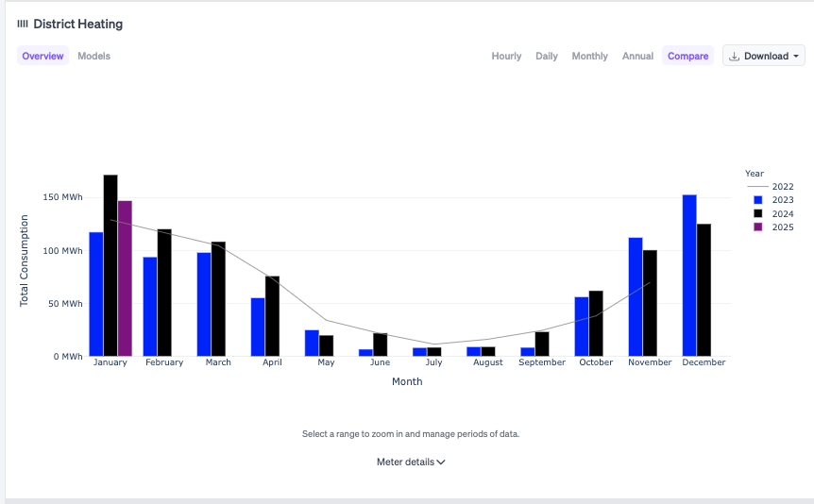Choose the Annual view
This screenshot has width=814, height=504.
637,57
